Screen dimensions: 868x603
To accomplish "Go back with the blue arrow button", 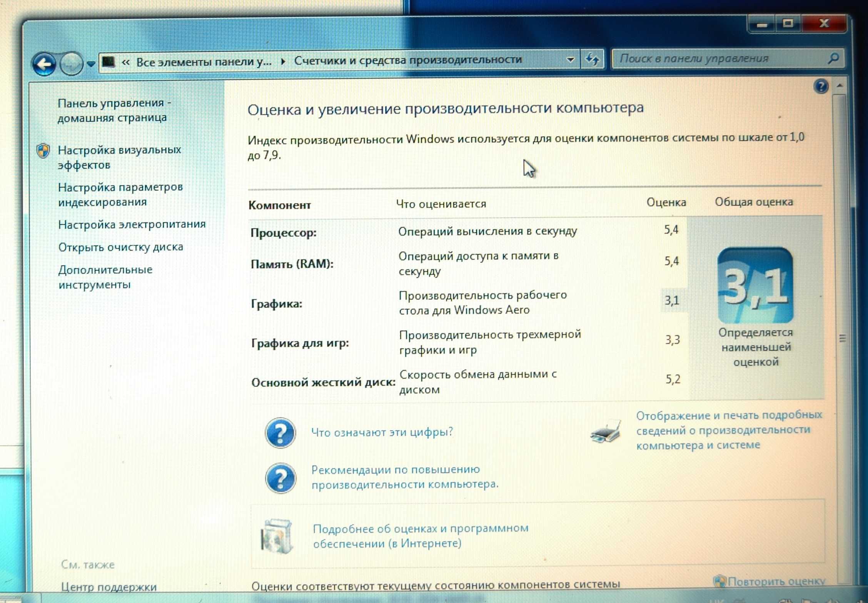I will (44, 64).
